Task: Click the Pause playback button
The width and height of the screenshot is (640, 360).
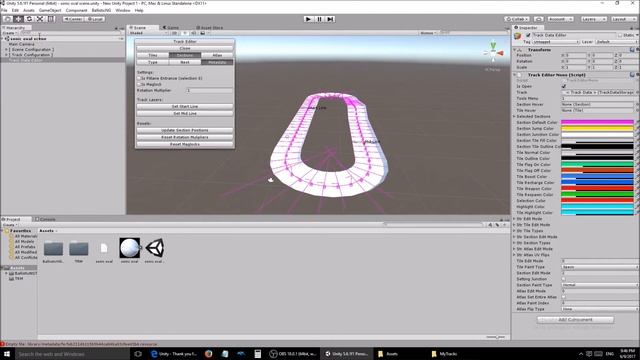Action: pyautogui.click(x=319, y=19)
